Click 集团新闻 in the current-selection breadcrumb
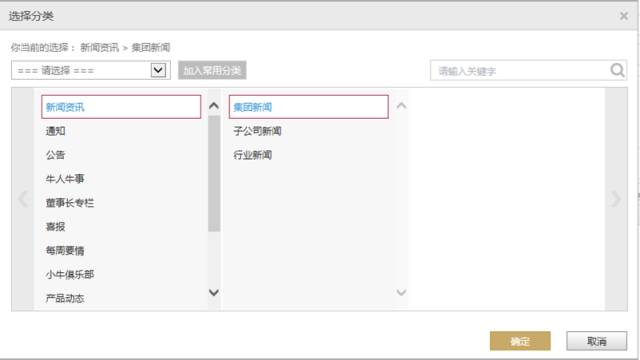This screenshot has width=640, height=360. [x=151, y=47]
